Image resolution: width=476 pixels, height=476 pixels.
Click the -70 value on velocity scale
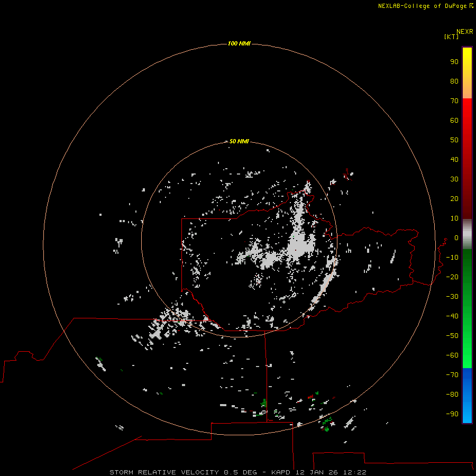point(452,375)
